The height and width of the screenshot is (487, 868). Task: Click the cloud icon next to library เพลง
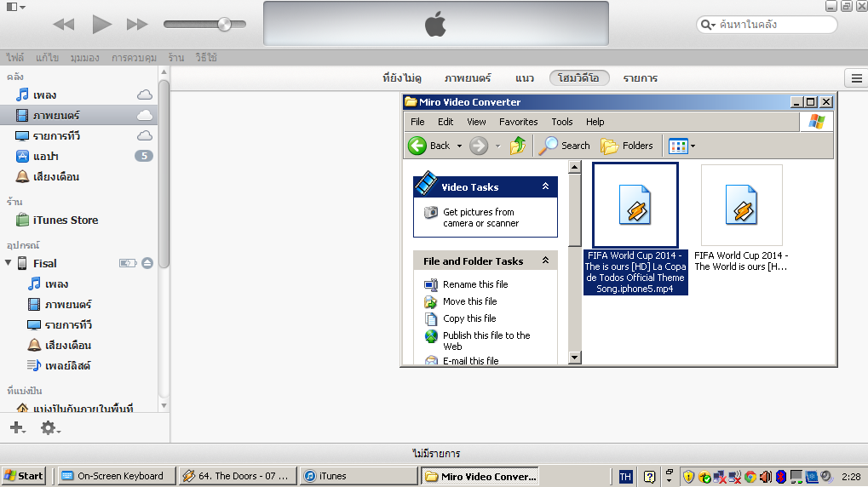pyautogui.click(x=145, y=95)
